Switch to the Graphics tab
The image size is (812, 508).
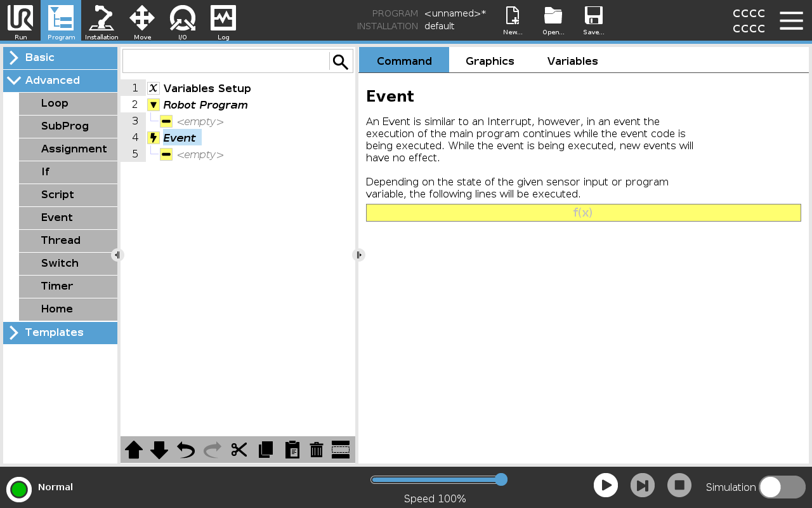pos(490,61)
